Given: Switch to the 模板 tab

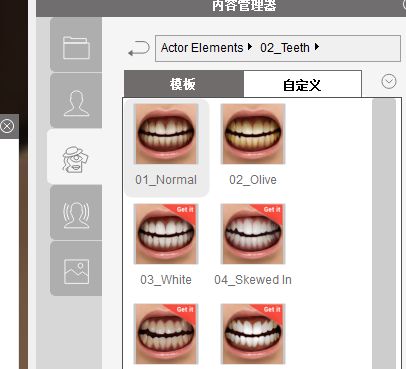Looking at the screenshot, I should 184,84.
